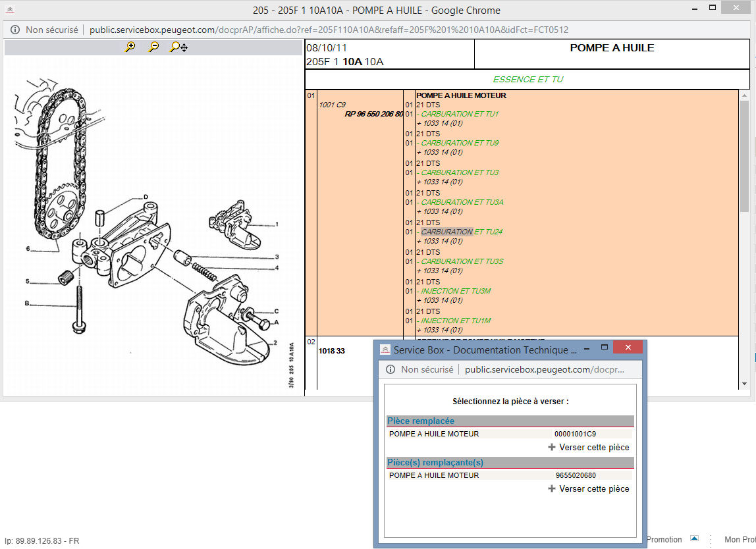Image resolution: width=756 pixels, height=549 pixels.
Task: Click site info icon in main address bar
Action: pyautogui.click(x=15, y=30)
